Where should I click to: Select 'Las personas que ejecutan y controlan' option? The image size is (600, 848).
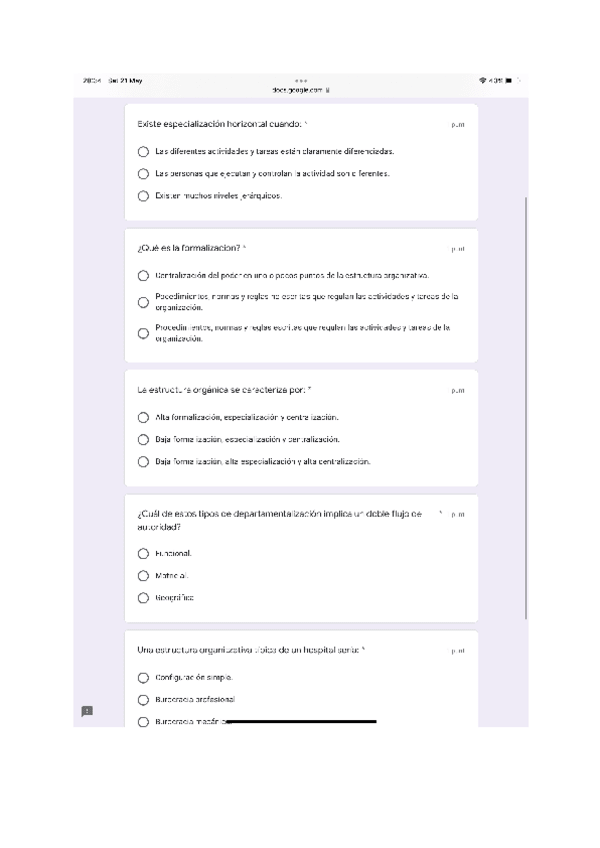(x=143, y=174)
